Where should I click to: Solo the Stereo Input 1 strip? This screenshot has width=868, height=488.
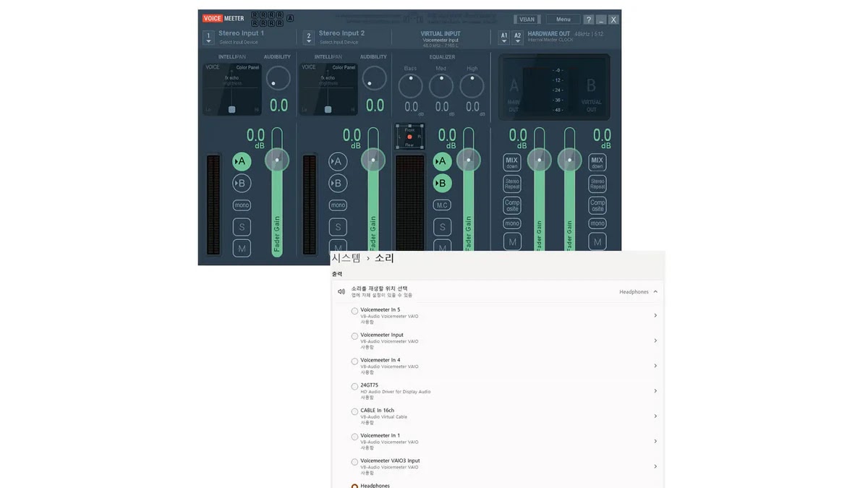pos(242,227)
